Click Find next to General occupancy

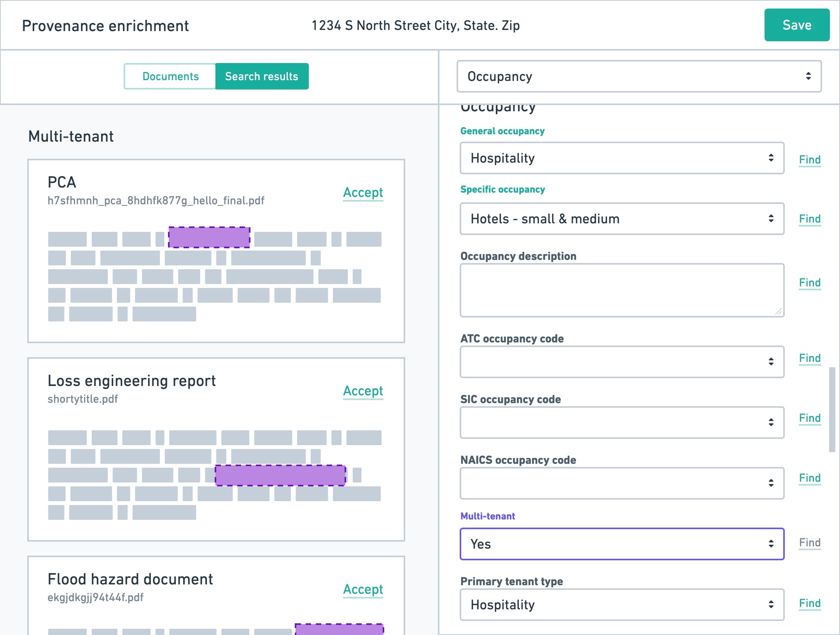click(x=810, y=160)
